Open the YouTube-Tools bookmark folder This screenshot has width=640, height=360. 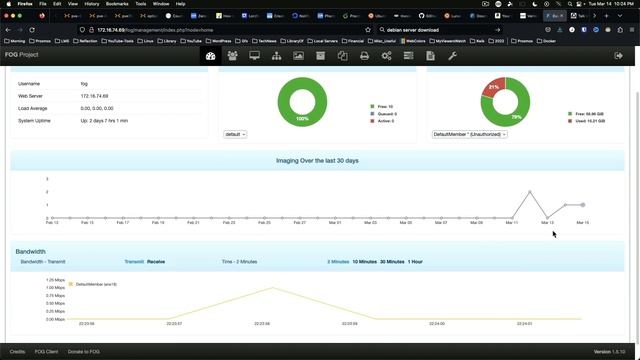point(117,41)
